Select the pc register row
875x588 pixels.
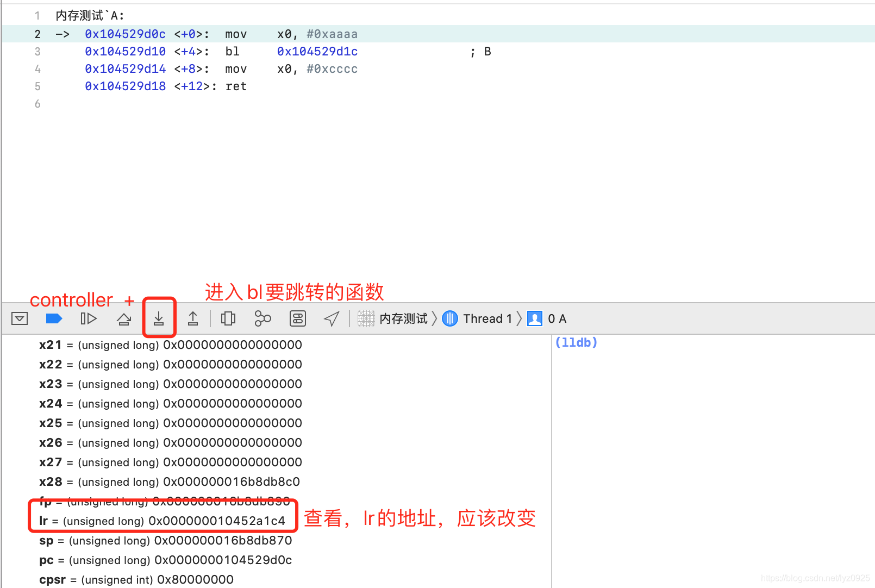[x=166, y=560]
